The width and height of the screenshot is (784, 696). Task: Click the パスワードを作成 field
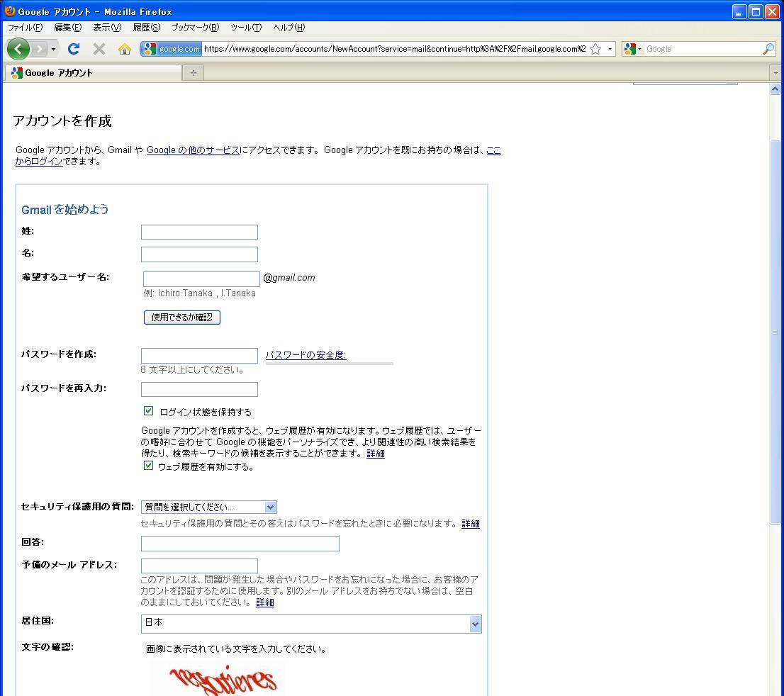[199, 356]
